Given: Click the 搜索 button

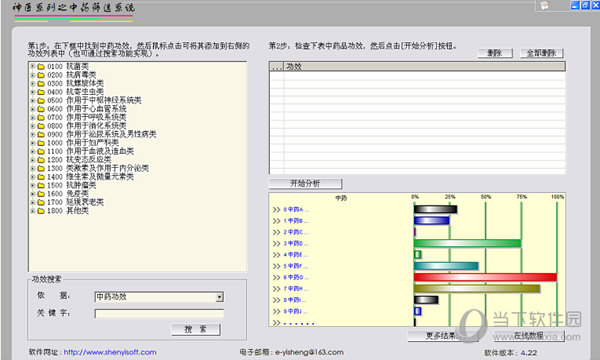Looking at the screenshot, I should pos(196,329).
